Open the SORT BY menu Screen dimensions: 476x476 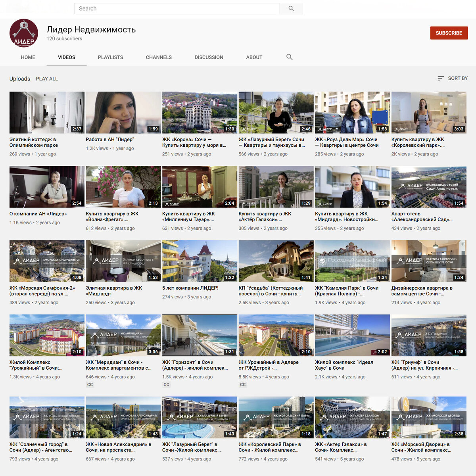click(x=453, y=79)
